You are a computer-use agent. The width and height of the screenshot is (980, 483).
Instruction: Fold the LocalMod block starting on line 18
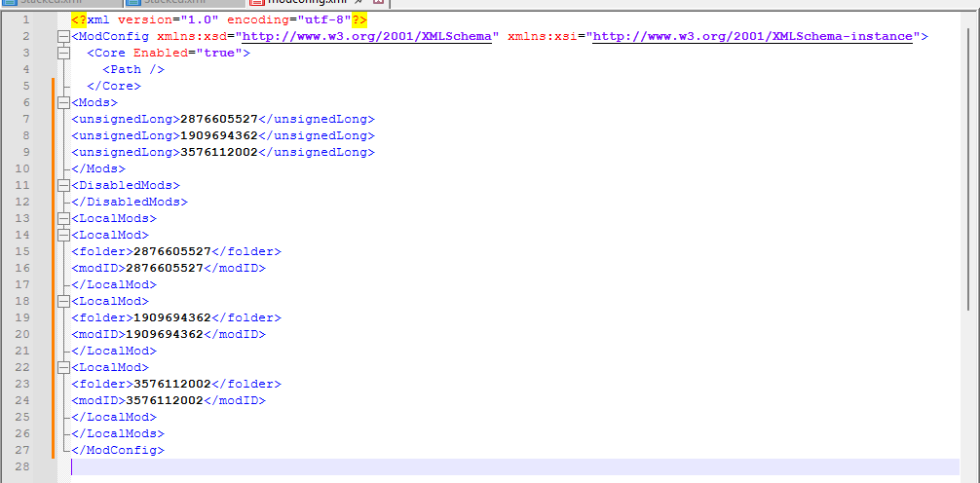coord(63,301)
